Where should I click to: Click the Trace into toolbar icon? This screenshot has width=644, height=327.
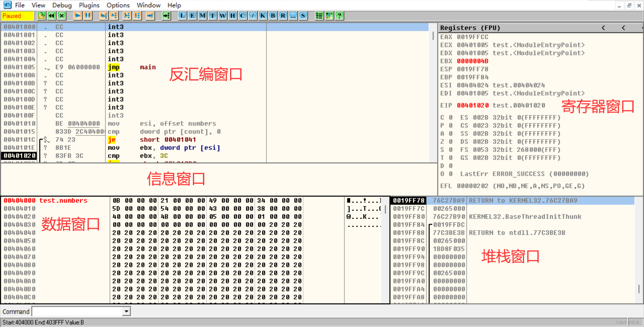pos(127,16)
